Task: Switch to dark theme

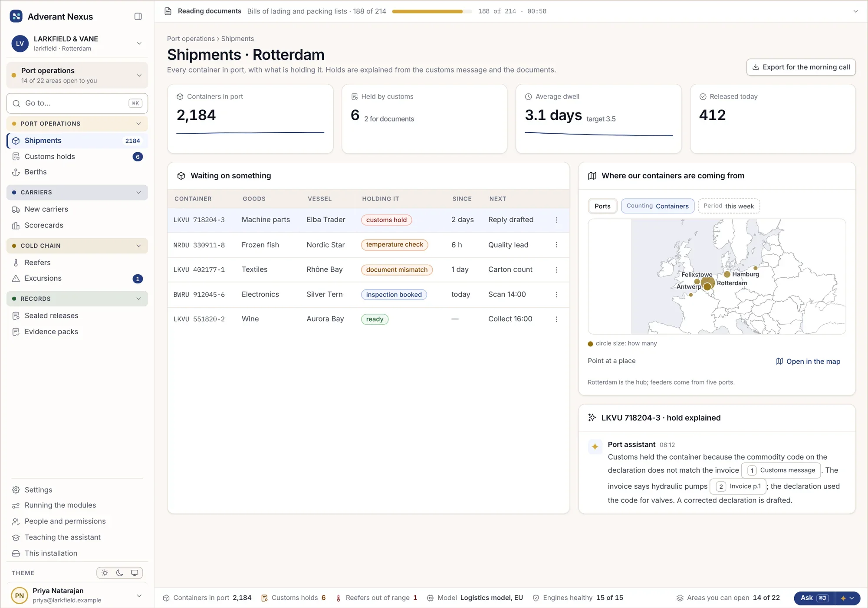Action: pos(120,573)
